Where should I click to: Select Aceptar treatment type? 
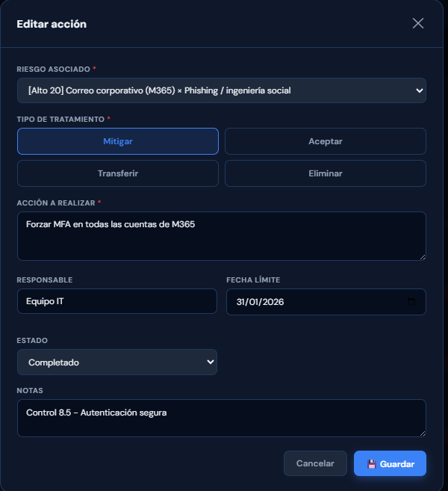click(x=326, y=141)
